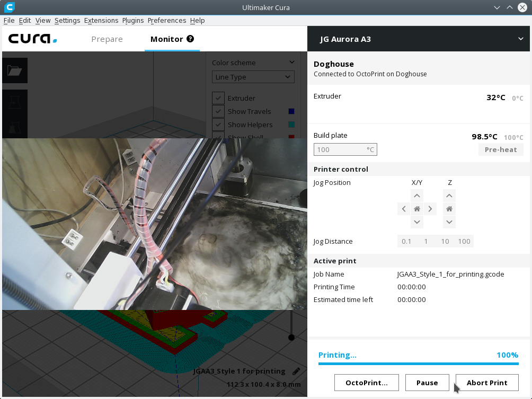
Task: Click the build plate temperature input field
Action: 345,149
